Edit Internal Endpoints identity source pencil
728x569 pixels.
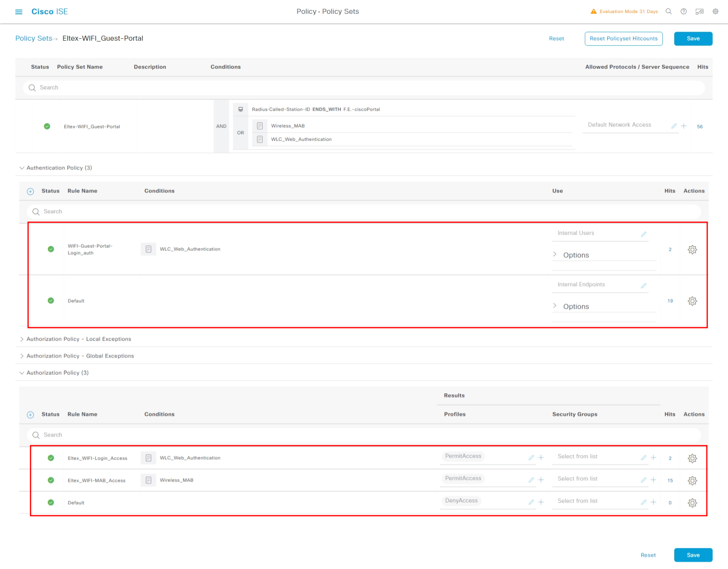(644, 286)
